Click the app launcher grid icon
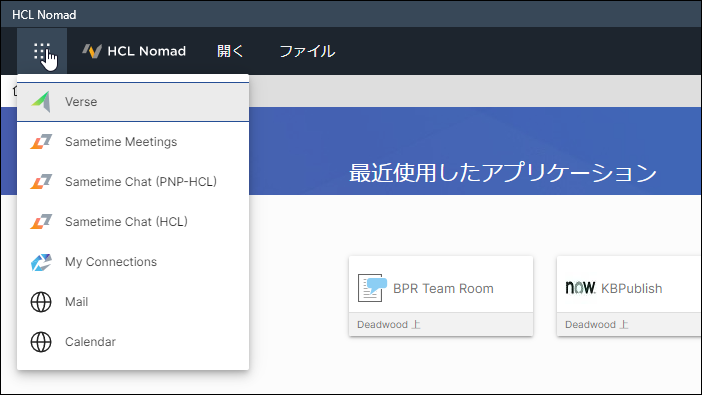702x395 pixels. point(42,51)
